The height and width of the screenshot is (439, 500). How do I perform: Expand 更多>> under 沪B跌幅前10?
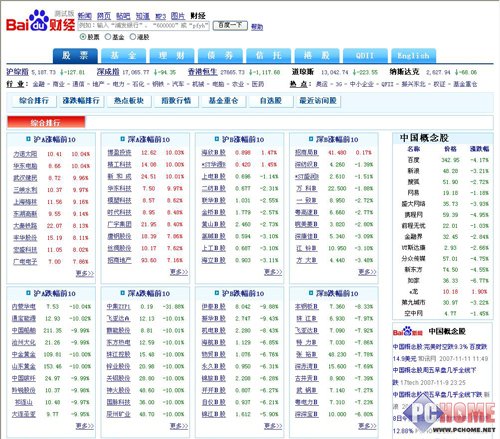tap(273, 426)
